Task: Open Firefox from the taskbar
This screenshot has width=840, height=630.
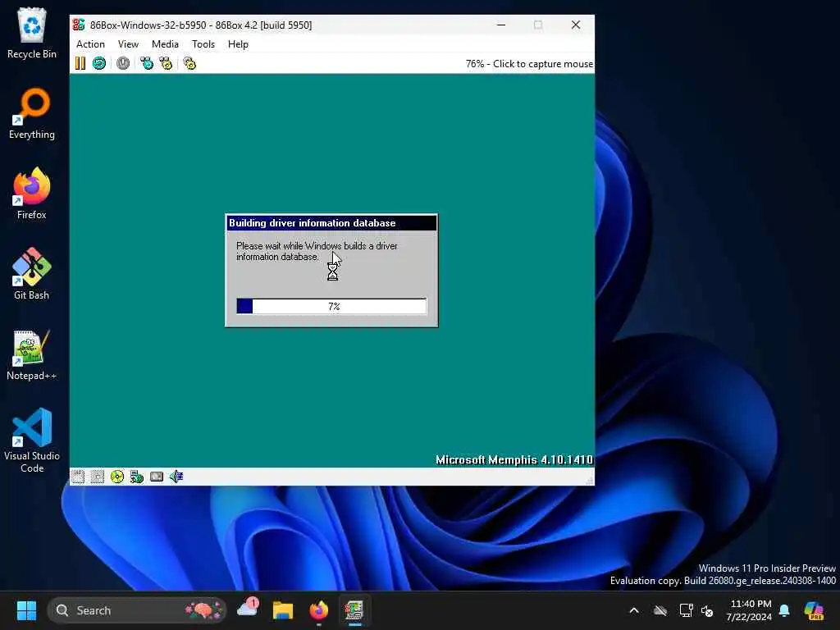Action: [319, 610]
